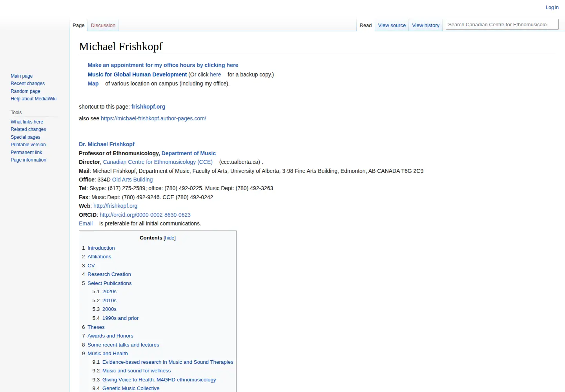This screenshot has height=392, width=565.
Task: Open the frishkopf.org shortcut link
Action: tap(148, 107)
